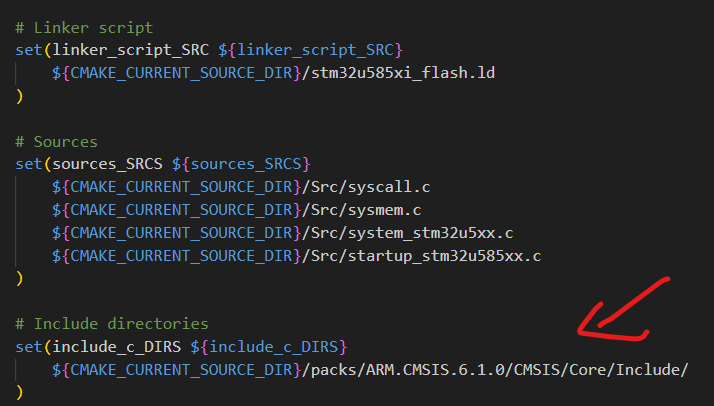Click the "# Sources" comment line

pyautogui.click(x=56, y=142)
